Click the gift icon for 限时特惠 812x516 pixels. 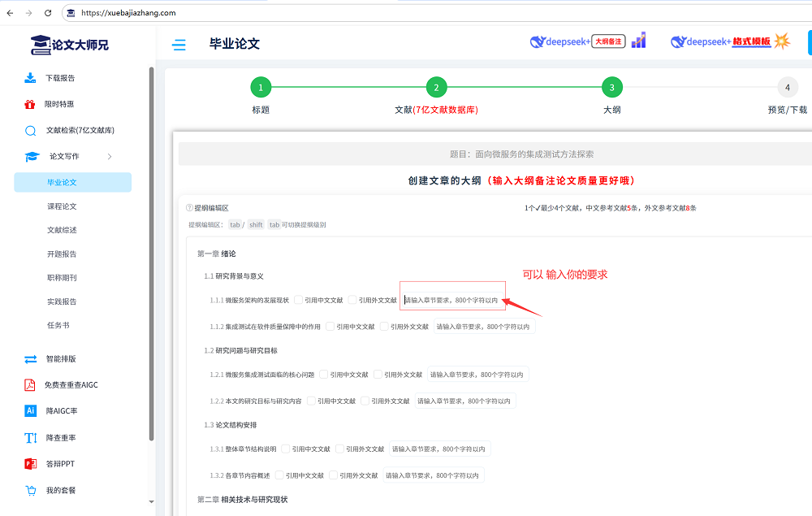point(30,104)
